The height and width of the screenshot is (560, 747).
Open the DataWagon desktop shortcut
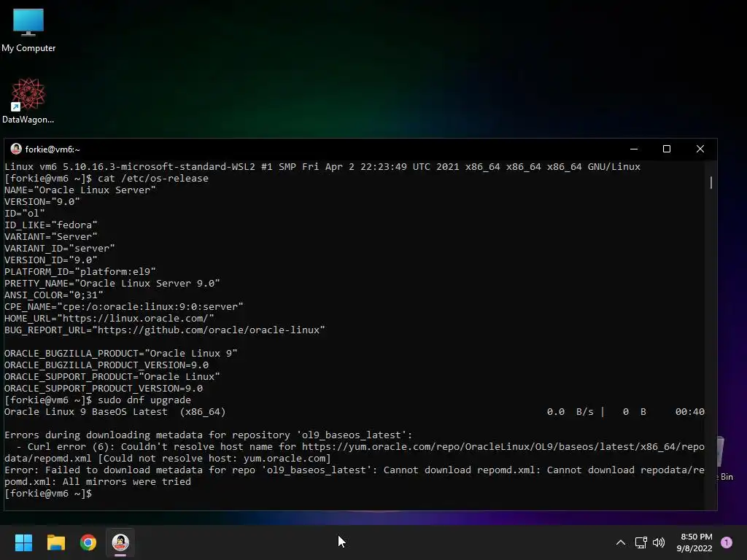pos(28,101)
